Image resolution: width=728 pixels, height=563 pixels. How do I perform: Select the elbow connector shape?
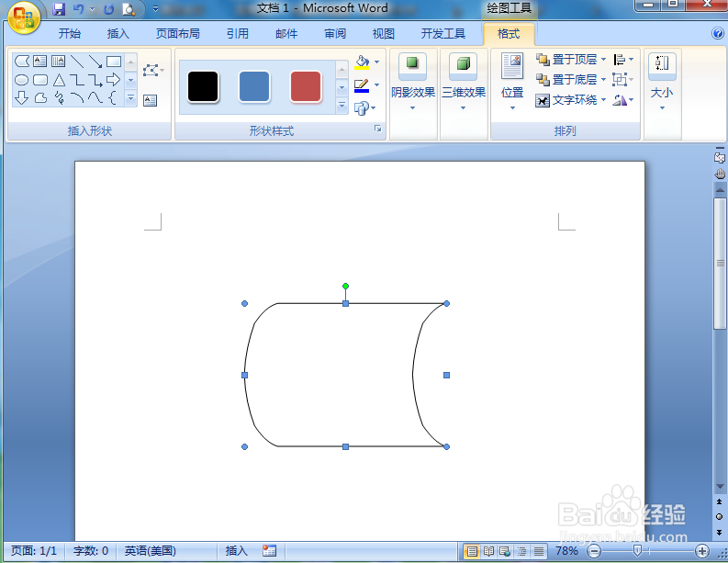coord(77,80)
